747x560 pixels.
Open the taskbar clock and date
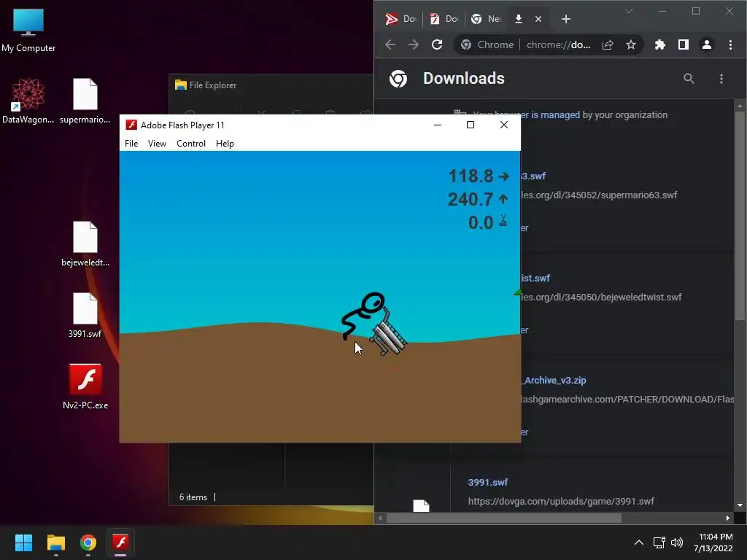point(713,542)
